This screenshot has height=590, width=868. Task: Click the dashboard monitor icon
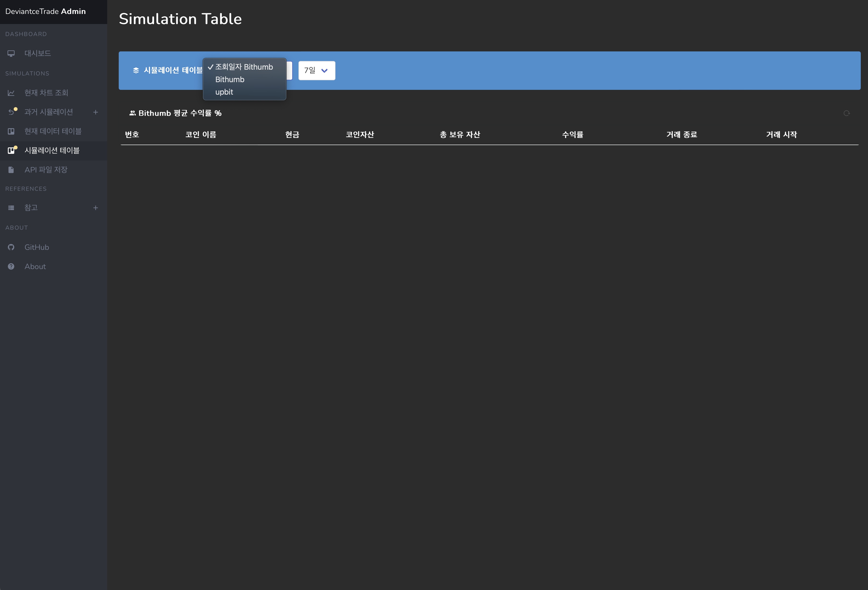click(x=11, y=53)
